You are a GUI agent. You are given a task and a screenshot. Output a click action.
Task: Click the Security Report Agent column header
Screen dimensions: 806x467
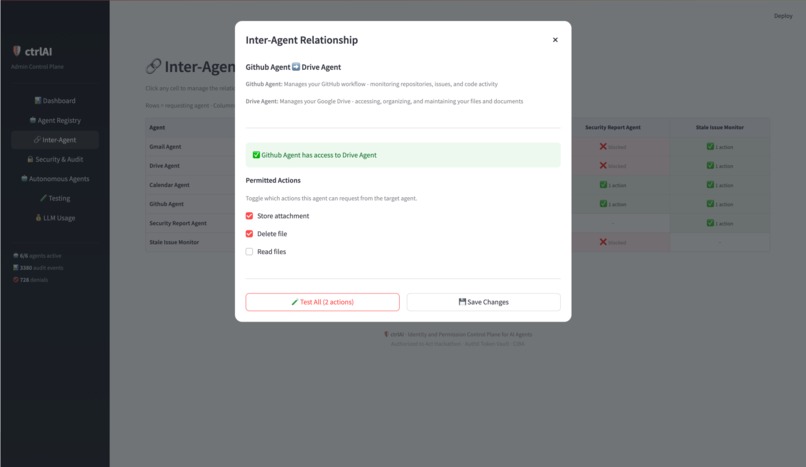click(x=613, y=127)
